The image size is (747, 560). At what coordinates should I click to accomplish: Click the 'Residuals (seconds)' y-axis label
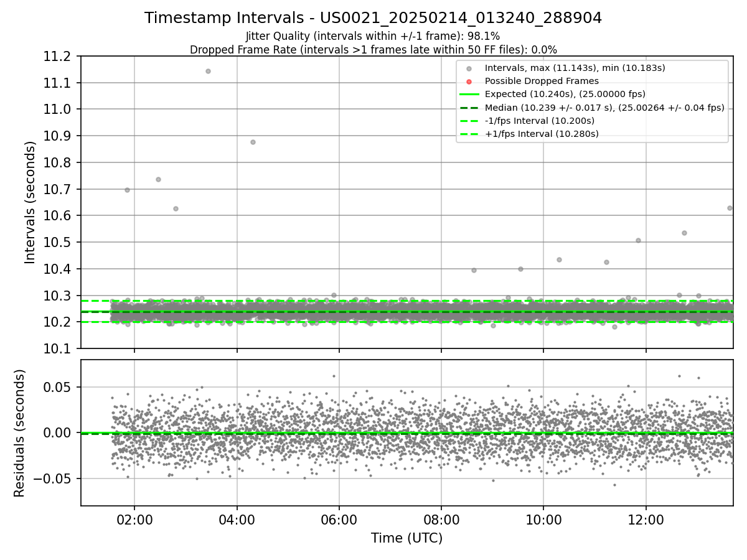point(19,432)
